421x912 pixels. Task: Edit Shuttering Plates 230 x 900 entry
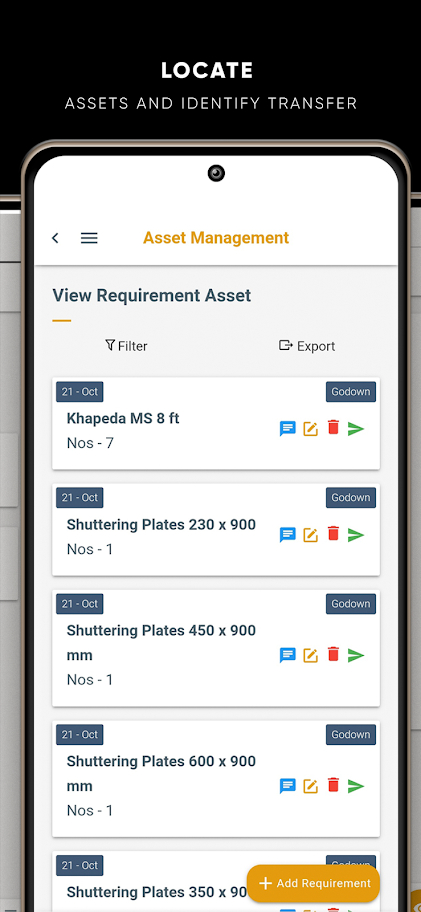(x=311, y=535)
